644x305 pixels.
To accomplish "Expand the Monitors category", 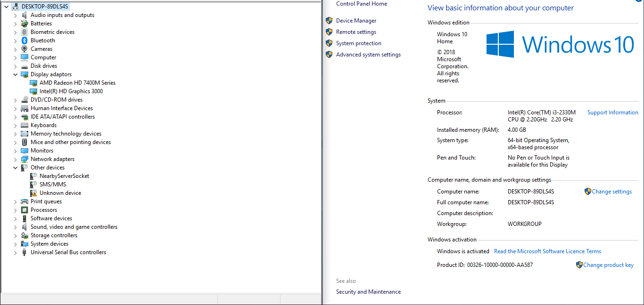I will click(x=16, y=151).
